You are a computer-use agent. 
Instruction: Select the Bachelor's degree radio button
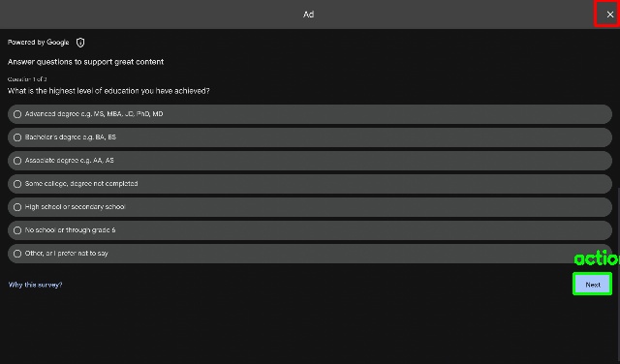[17, 137]
